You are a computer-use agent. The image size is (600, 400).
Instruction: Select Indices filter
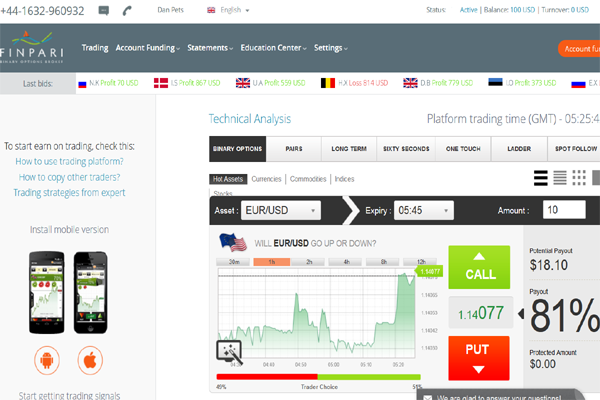coord(344,179)
